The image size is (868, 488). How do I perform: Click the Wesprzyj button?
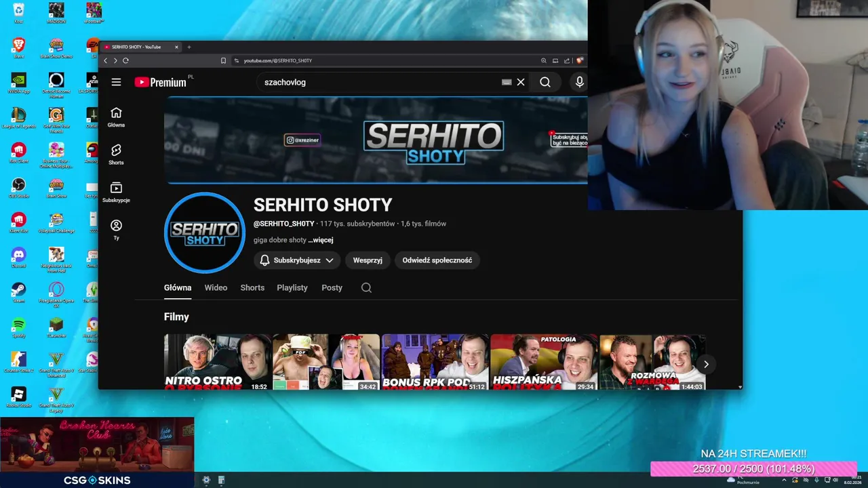[x=368, y=260]
